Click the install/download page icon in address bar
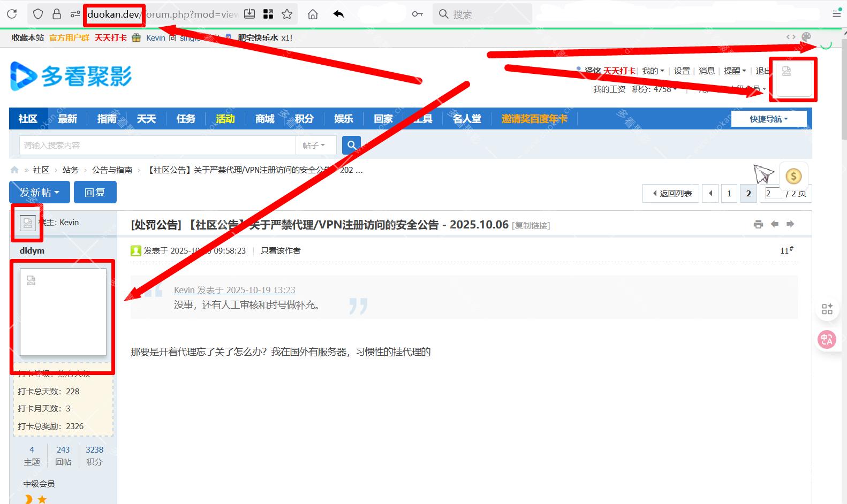Viewport: 847px width, 504px height. (249, 14)
